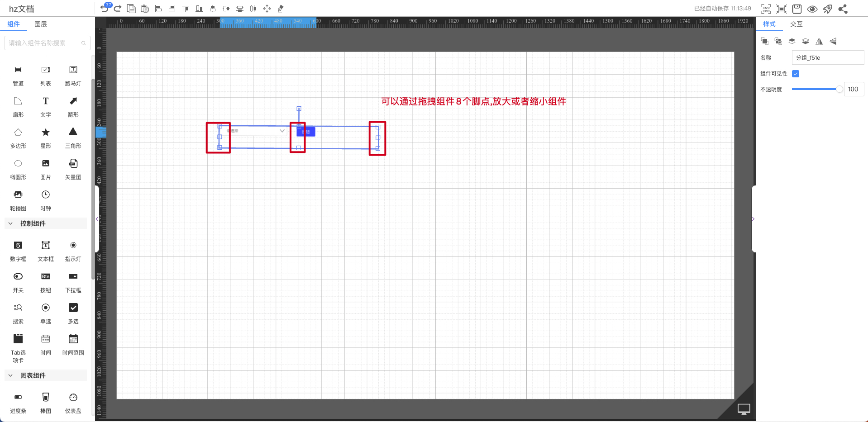Image resolution: width=868 pixels, height=422 pixels.
Task: Select the 棒图 bar gauge component
Action: [x=46, y=403]
